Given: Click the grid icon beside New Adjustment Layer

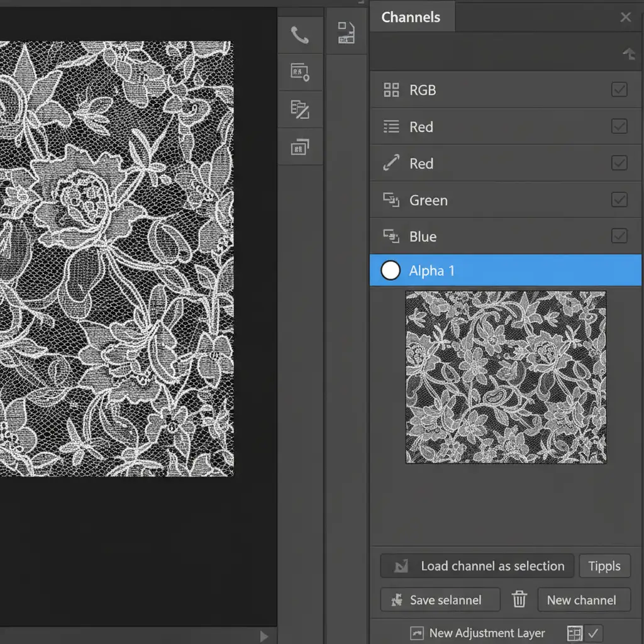Looking at the screenshot, I should pyautogui.click(x=575, y=633).
